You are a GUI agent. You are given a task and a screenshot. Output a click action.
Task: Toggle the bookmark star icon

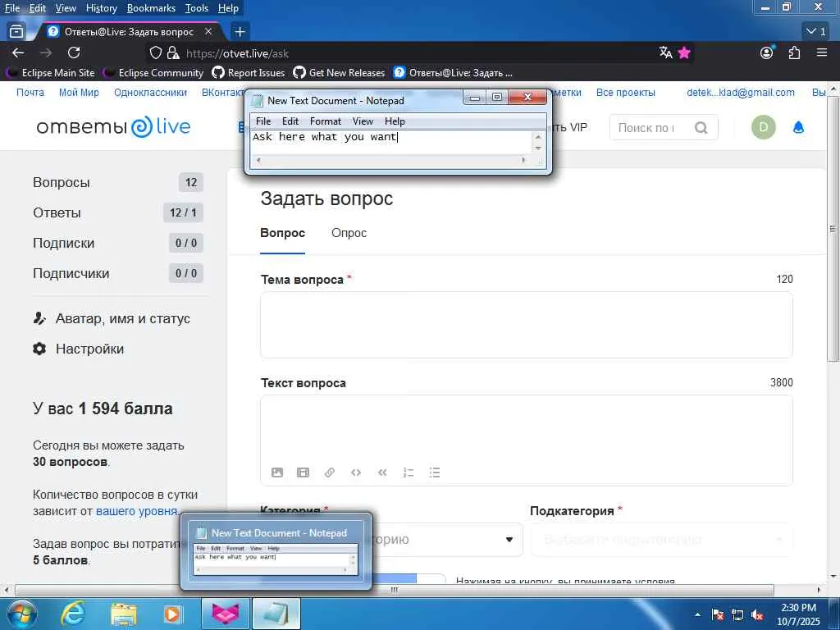[x=684, y=52]
